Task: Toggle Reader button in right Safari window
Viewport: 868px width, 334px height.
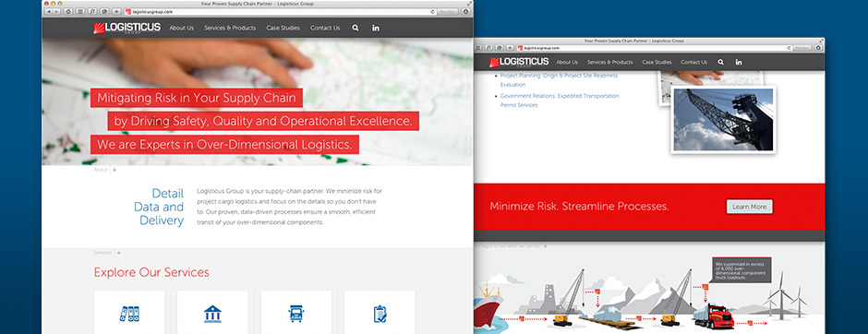Action: 802,48
